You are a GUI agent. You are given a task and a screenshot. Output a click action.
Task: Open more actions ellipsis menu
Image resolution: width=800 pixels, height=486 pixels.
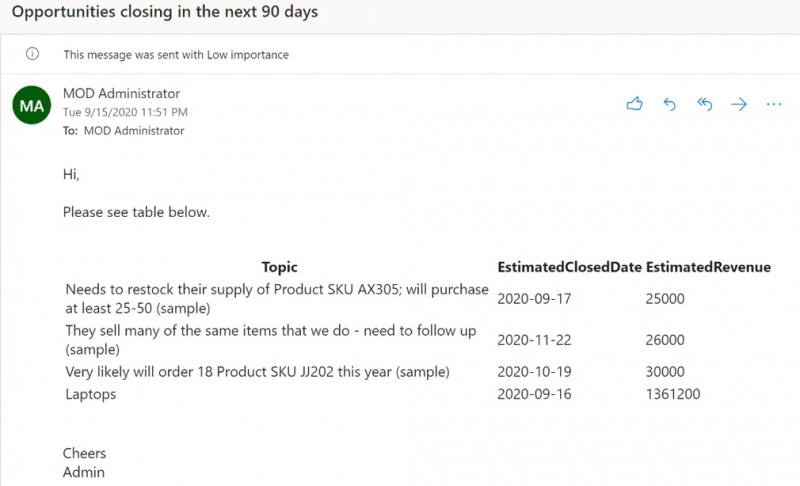coord(773,105)
